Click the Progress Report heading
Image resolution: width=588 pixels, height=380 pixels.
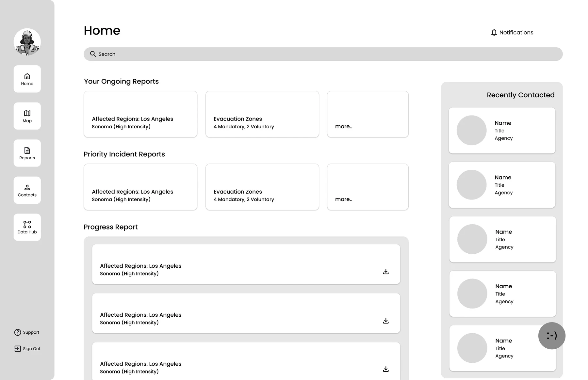pyautogui.click(x=111, y=227)
